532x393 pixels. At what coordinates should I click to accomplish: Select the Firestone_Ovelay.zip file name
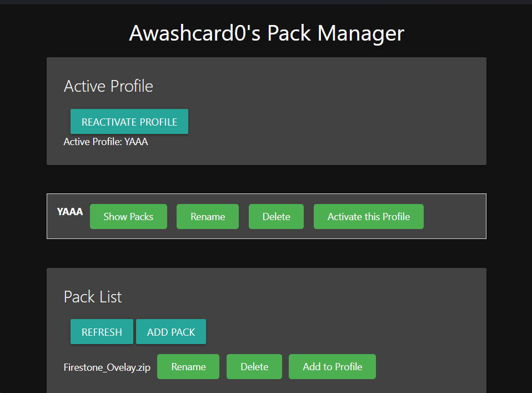point(107,367)
